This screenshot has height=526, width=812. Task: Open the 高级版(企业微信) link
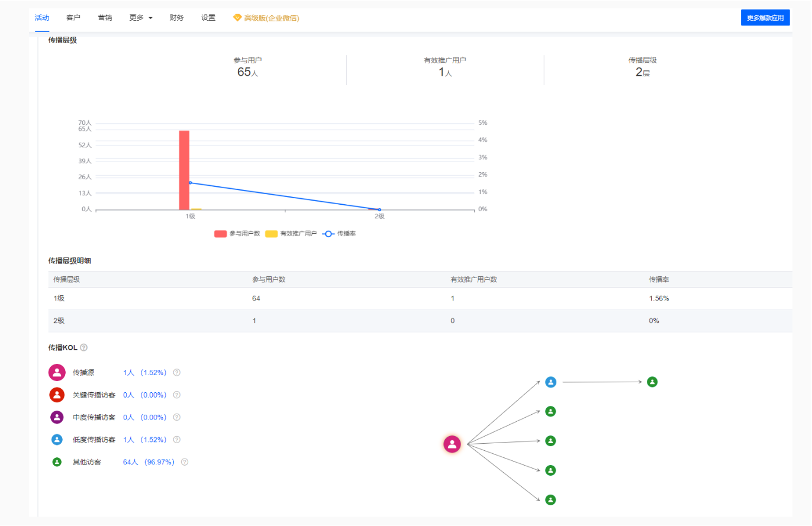(272, 18)
